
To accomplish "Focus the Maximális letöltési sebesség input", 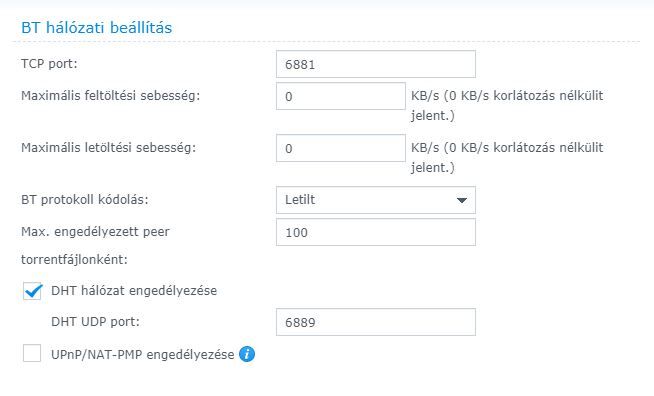I will [341, 148].
